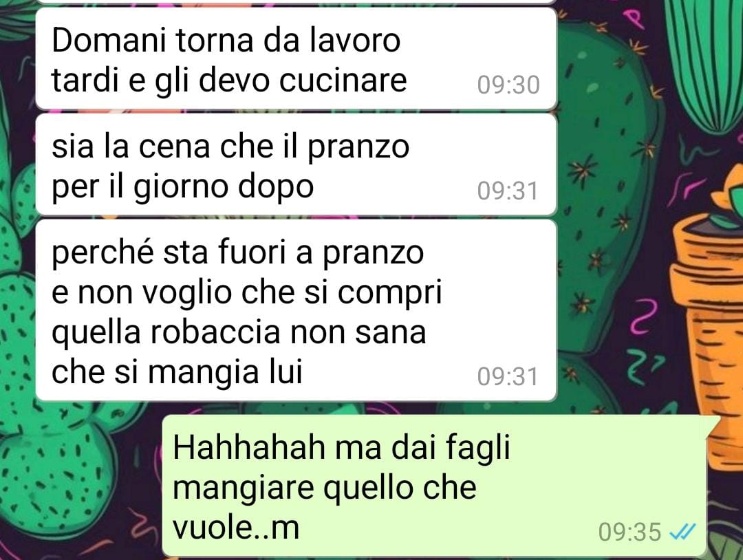This screenshot has width=743, height=560.
Task: Click the partially visible bubble at the top edge
Action: [x=296, y=2]
